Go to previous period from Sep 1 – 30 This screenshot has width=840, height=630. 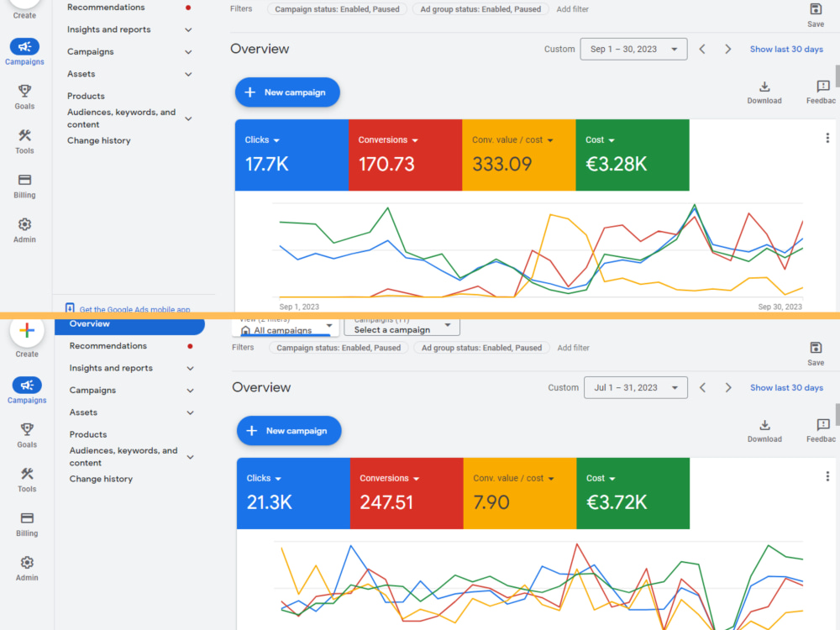pyautogui.click(x=701, y=50)
